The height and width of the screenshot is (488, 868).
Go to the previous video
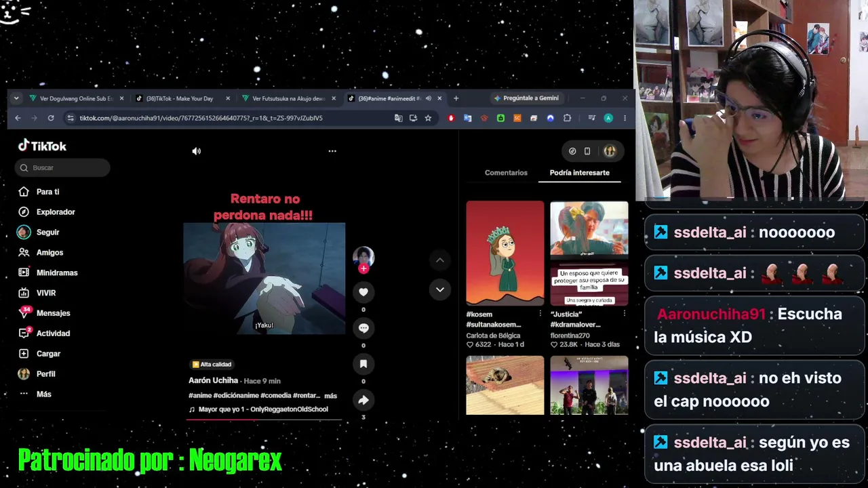439,260
